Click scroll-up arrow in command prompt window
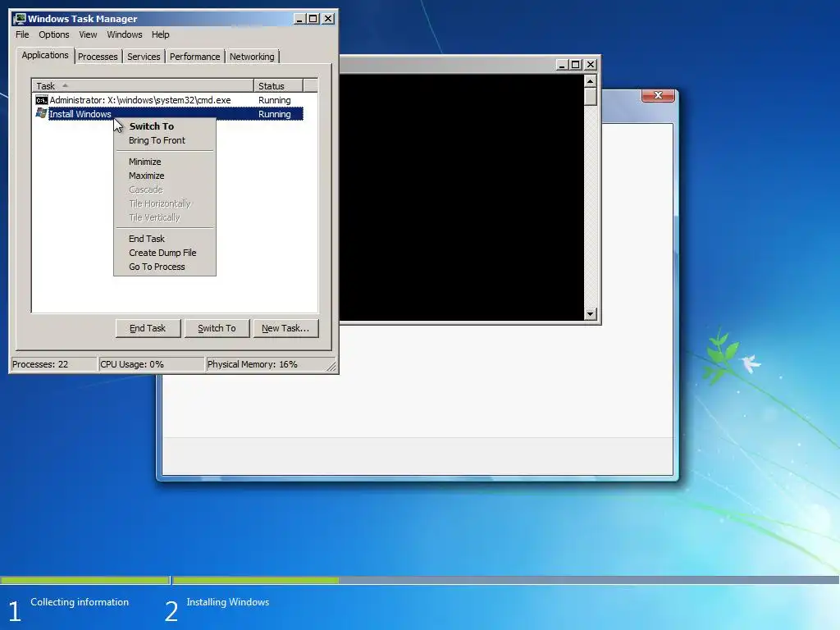Viewport: 840px width, 630px height. coord(591,81)
